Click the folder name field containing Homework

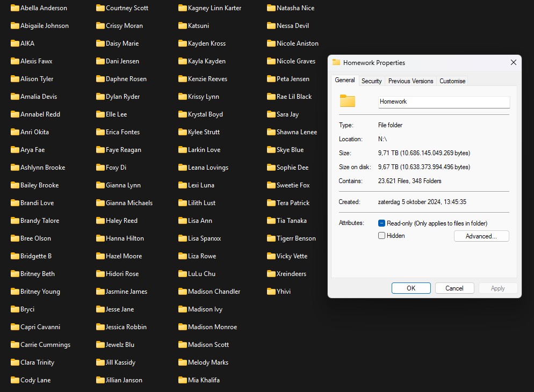pos(444,101)
